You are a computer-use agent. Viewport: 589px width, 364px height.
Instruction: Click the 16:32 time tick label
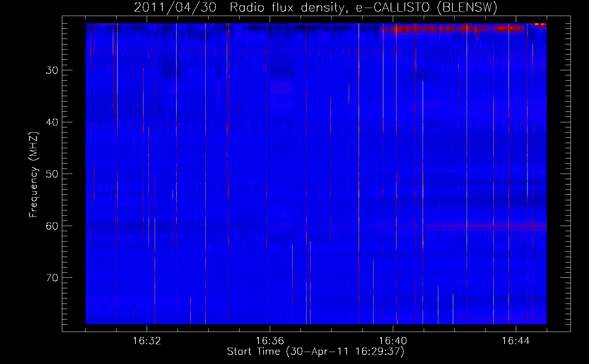point(147,341)
